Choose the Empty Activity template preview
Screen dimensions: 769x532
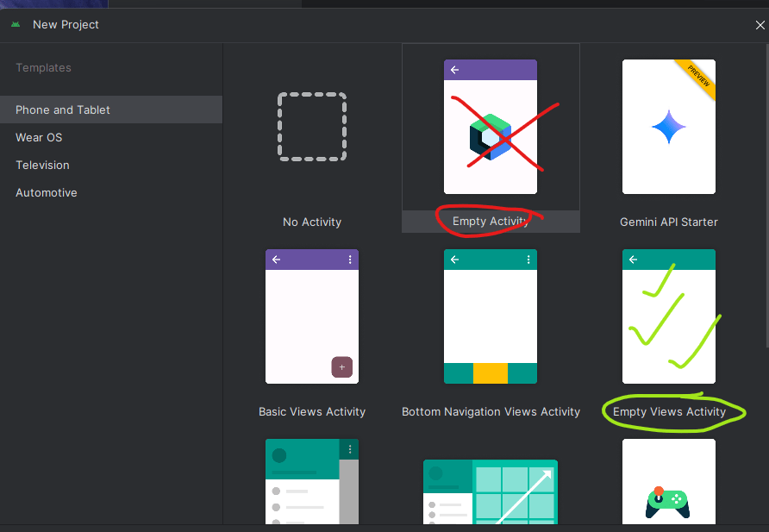[491, 127]
